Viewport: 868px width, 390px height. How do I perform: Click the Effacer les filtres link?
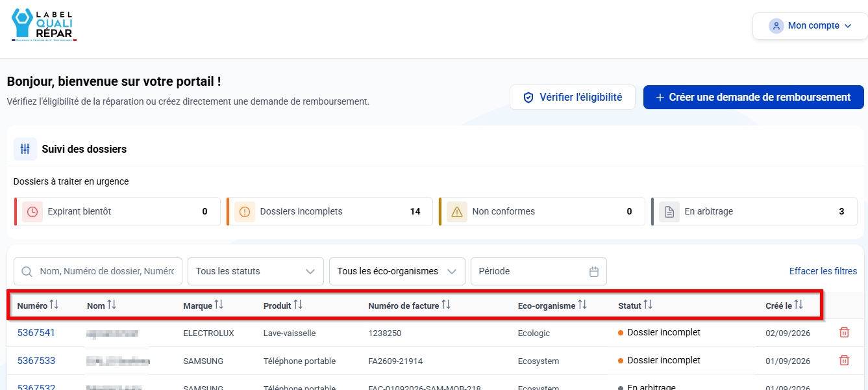pyautogui.click(x=823, y=271)
